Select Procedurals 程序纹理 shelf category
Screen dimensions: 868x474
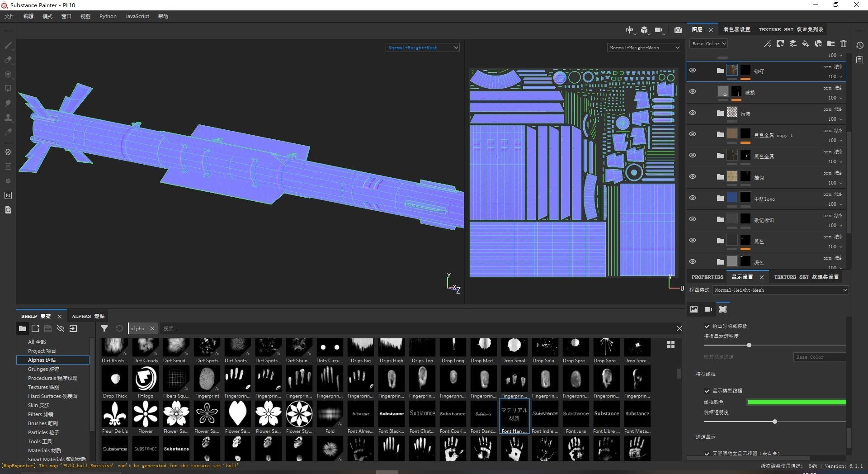coord(52,378)
